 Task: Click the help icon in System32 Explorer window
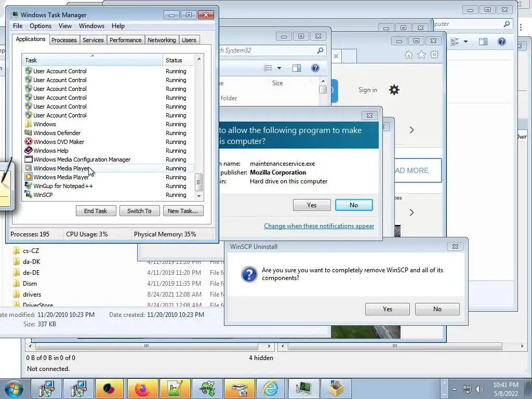315,68
